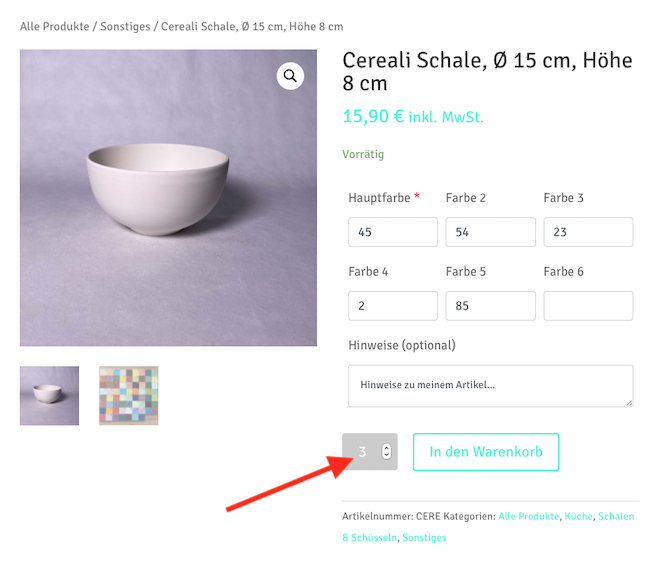Focus the Farbe 2 input field
The height and width of the screenshot is (563, 660).
[x=490, y=232]
